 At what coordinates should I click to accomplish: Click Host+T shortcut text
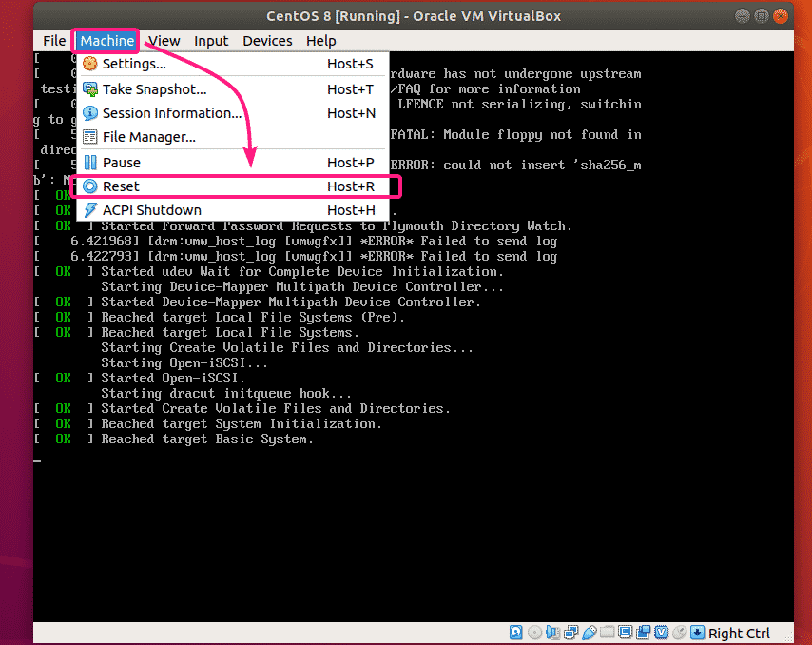coord(350,89)
